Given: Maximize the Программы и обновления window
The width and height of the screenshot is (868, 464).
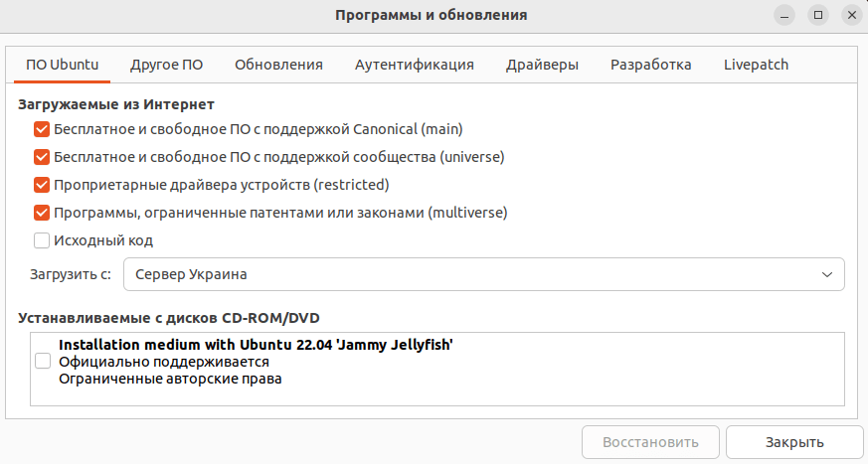Looking at the screenshot, I should pos(818,16).
